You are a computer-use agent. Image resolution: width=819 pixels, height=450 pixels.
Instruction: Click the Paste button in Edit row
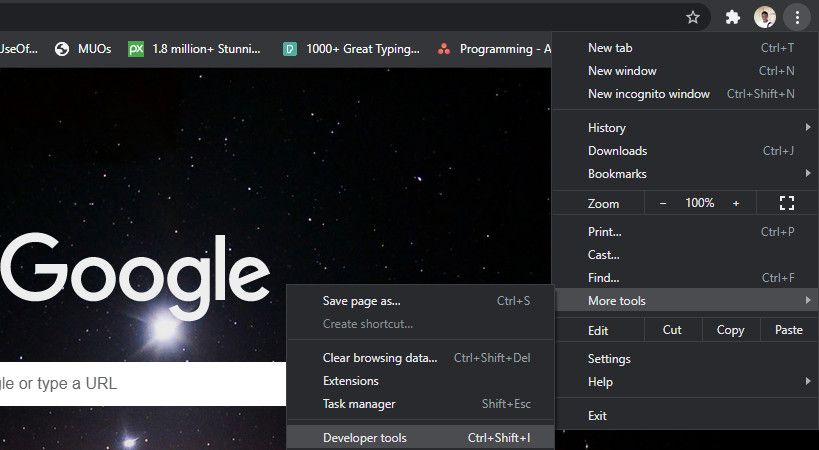click(x=788, y=330)
